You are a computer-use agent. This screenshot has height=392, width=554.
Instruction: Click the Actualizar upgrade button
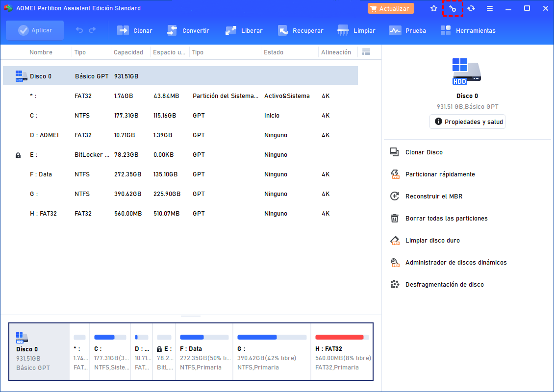(391, 8)
